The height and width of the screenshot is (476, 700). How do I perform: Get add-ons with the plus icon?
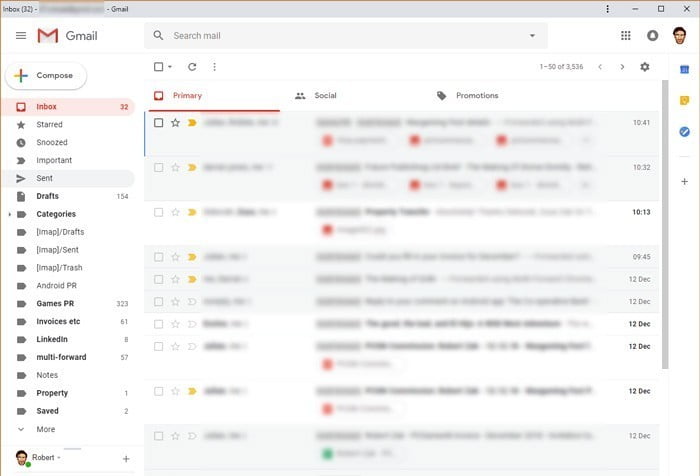tap(684, 181)
